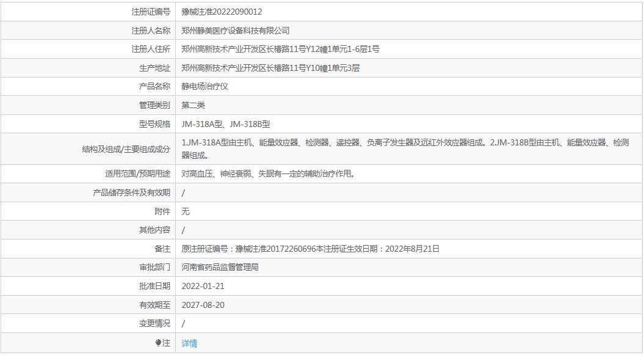Click the 备注 remark text

click(311, 249)
